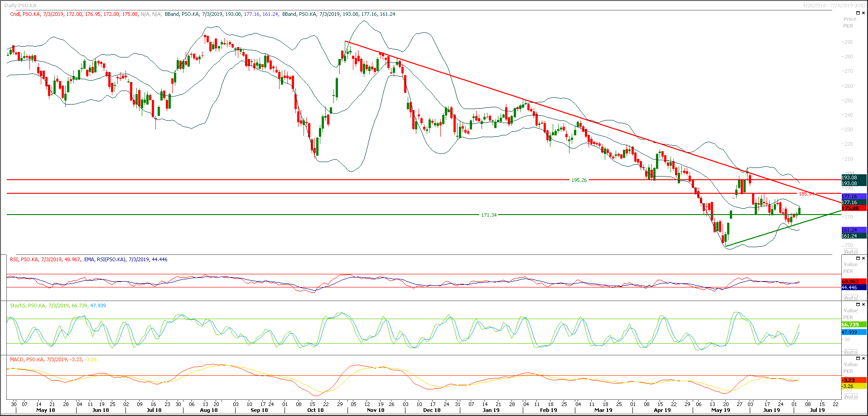868x416 pixels.
Task: Select the MACD legend label
Action: pyautogui.click(x=16, y=359)
